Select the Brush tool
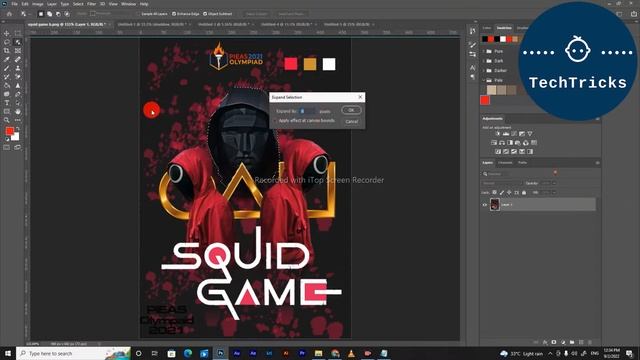 click(x=7, y=68)
